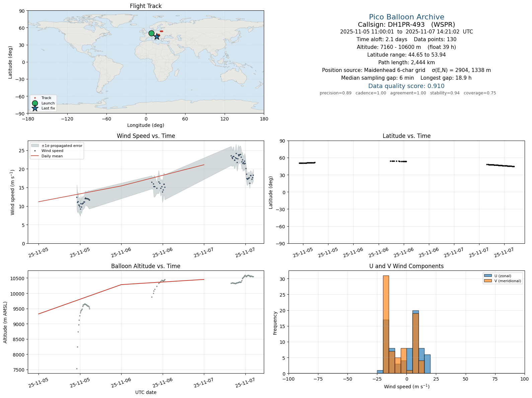Select the Last fix star icon in the map legend
The image size is (532, 398).
35,108
